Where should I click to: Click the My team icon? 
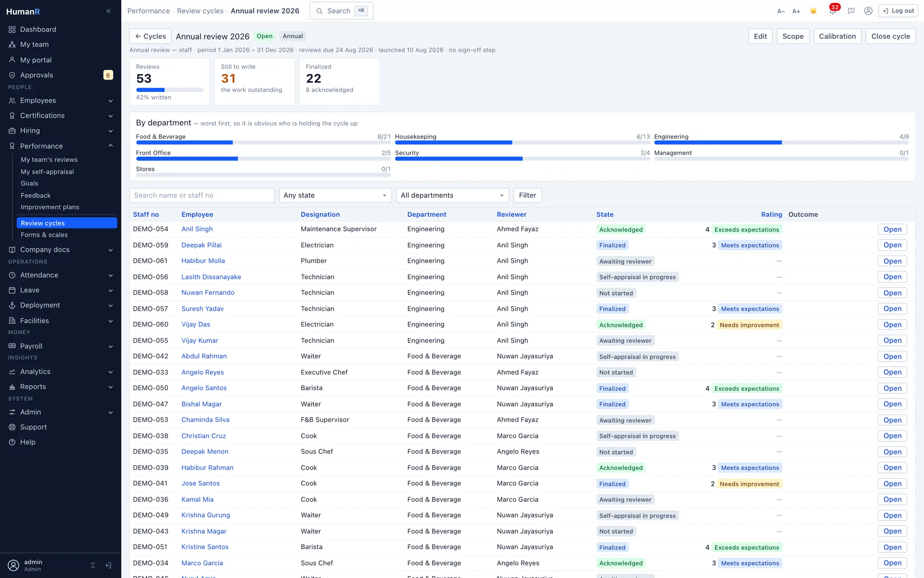tap(12, 45)
